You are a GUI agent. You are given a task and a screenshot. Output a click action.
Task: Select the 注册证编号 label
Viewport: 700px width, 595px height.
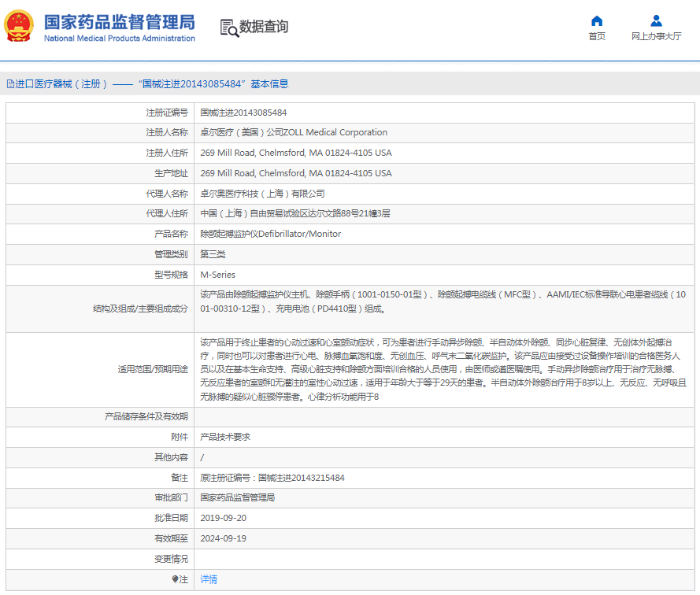click(167, 113)
